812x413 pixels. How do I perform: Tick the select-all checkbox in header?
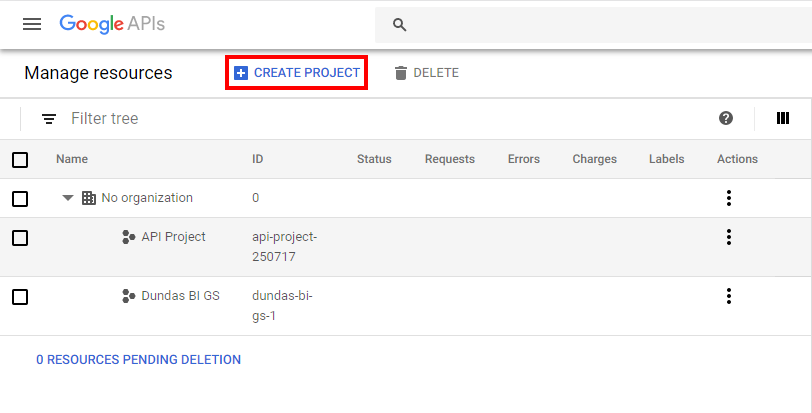click(x=20, y=159)
